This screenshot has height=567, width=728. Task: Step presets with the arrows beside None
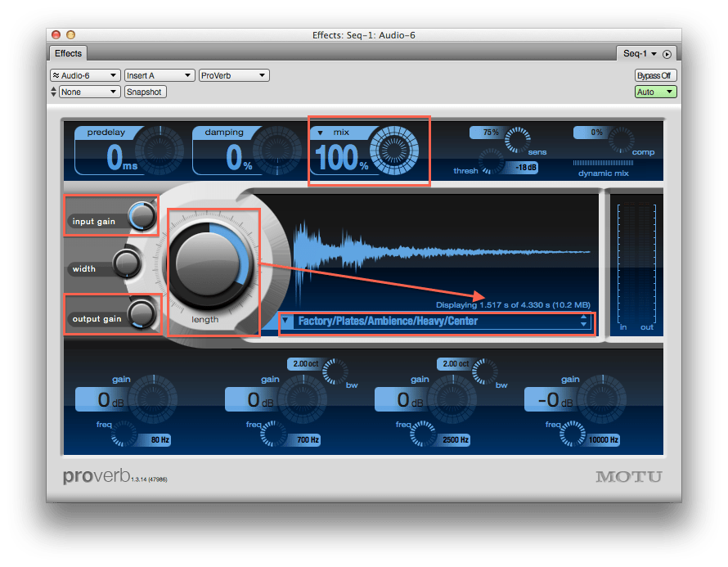(53, 92)
